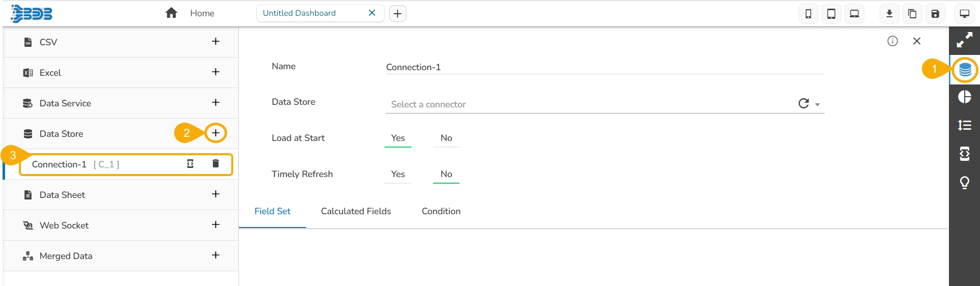Viewport: 980px width, 286px height.
Task: Set Load at Start to No
Action: (446, 138)
